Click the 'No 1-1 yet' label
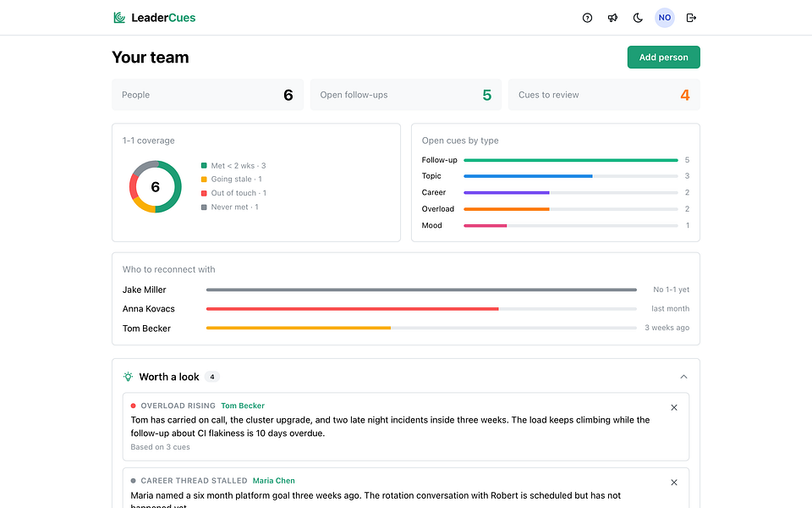This screenshot has height=508, width=812. 671,290
